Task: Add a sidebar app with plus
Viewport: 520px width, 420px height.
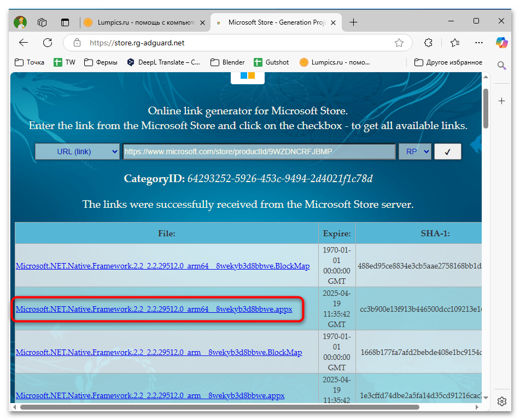Action: (502, 101)
